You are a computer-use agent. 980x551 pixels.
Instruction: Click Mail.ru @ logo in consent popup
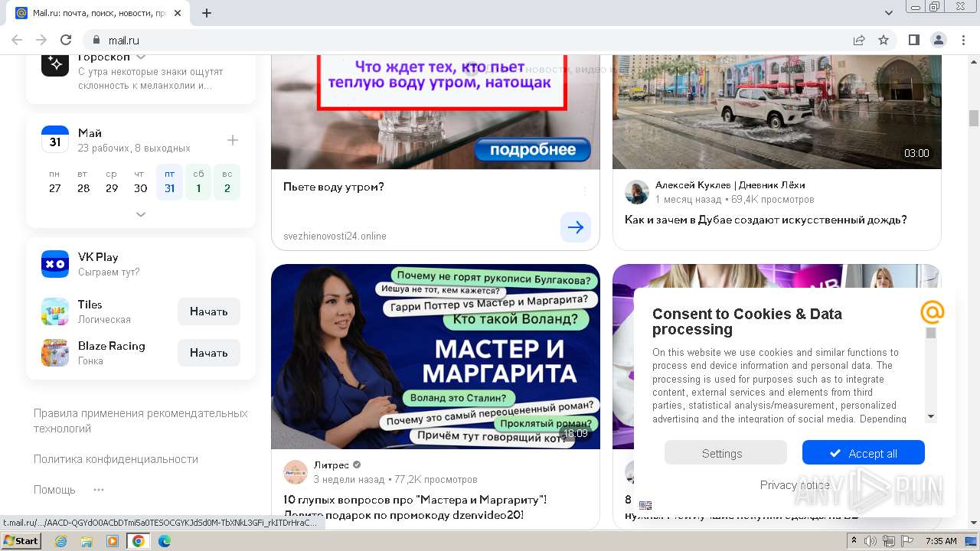point(932,312)
